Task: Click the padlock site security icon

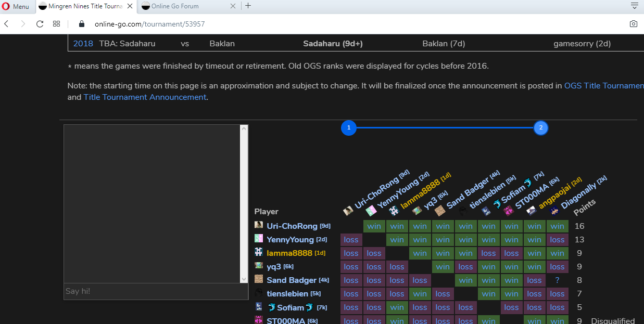Action: click(81, 24)
